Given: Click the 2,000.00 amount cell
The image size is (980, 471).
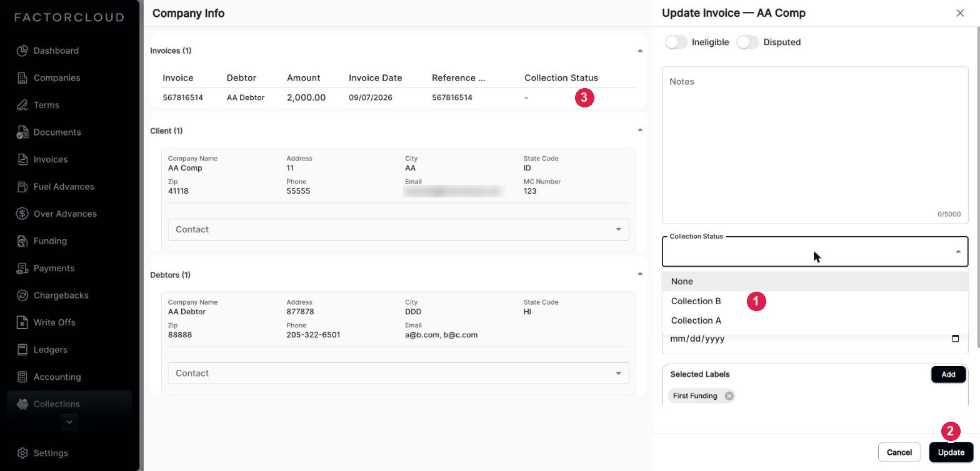Looking at the screenshot, I should click(306, 97).
